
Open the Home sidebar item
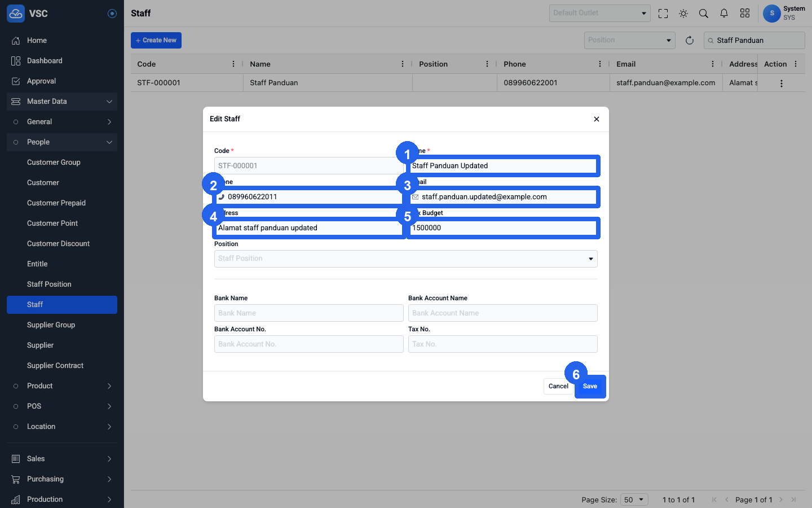coord(62,41)
